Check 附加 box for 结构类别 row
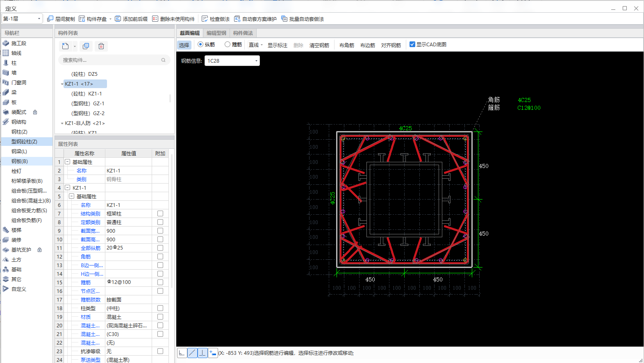 pos(160,213)
